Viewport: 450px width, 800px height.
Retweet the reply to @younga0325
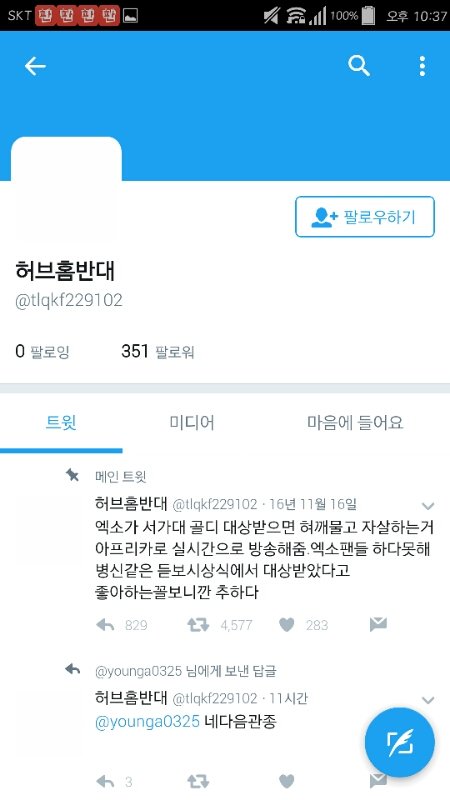tap(198, 781)
